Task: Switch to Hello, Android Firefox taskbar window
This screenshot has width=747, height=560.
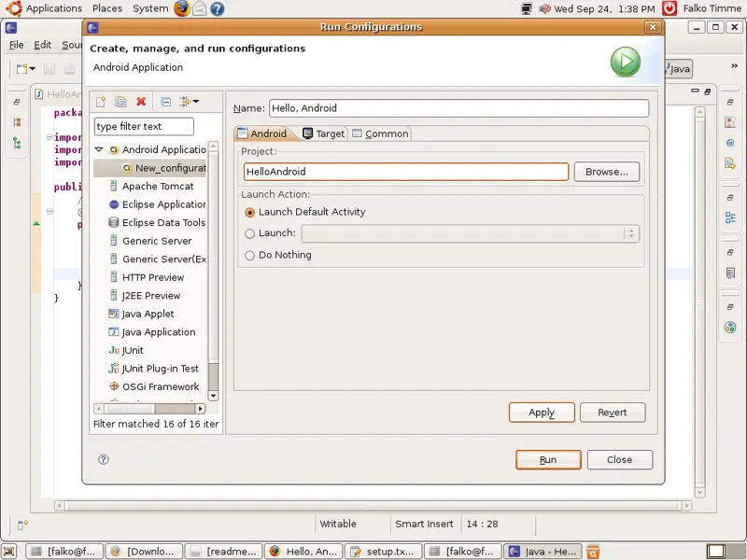Action: click(303, 552)
